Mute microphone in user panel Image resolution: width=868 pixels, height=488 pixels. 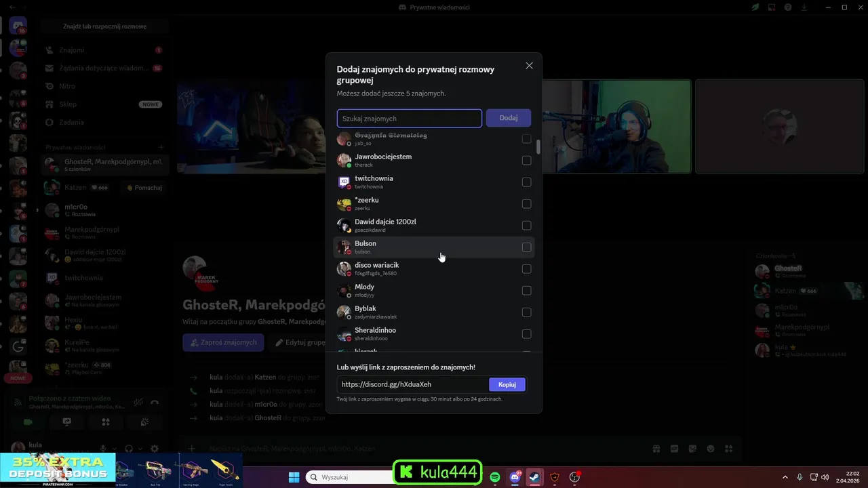[104, 449]
